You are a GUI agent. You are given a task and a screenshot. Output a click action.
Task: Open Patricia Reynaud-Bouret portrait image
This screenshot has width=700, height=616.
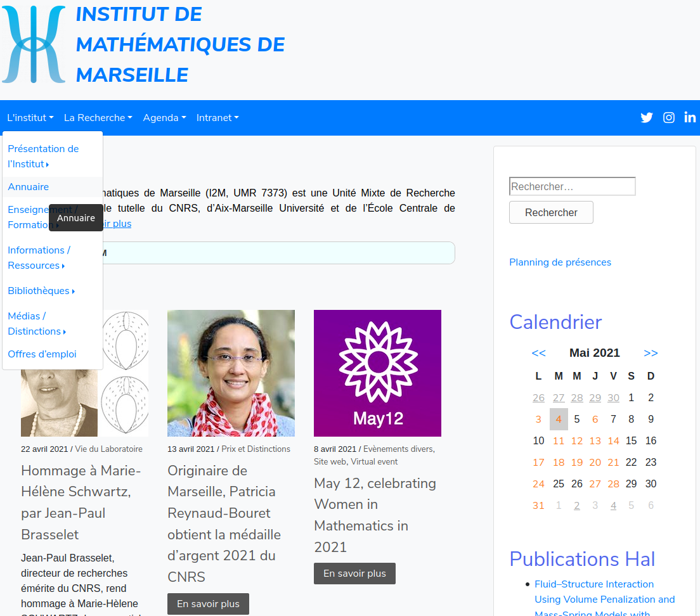point(231,373)
